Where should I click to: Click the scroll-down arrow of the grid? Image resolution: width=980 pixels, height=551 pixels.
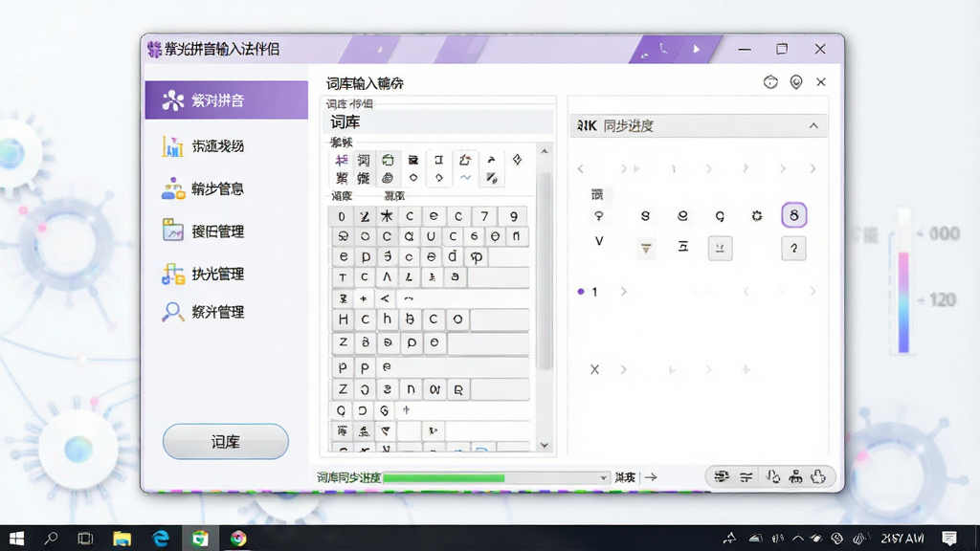(x=545, y=446)
